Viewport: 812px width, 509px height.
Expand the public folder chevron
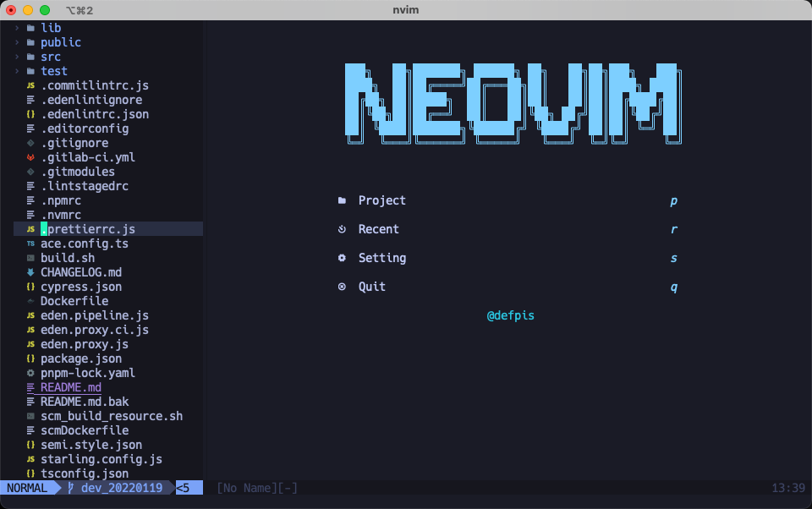[17, 42]
